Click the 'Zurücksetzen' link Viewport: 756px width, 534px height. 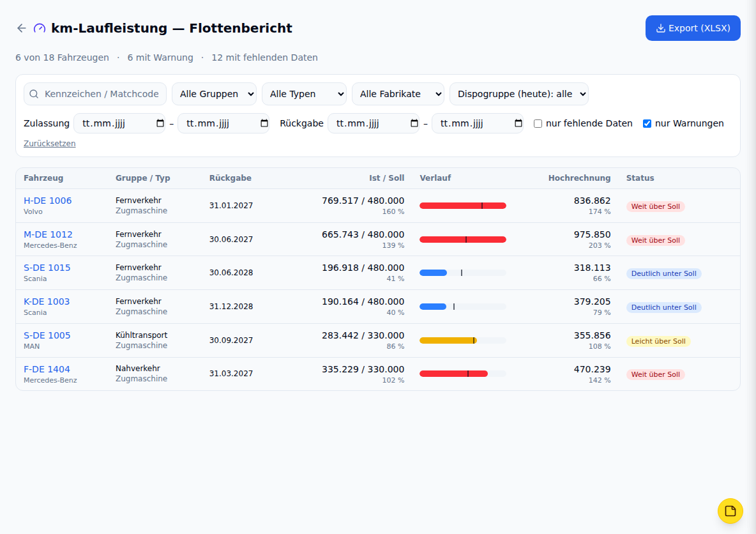point(50,143)
